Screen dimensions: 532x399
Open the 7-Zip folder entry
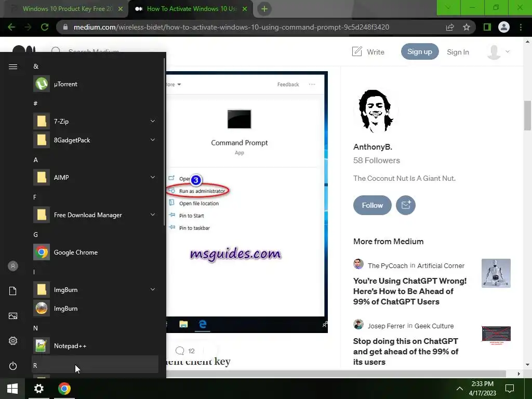point(95,121)
